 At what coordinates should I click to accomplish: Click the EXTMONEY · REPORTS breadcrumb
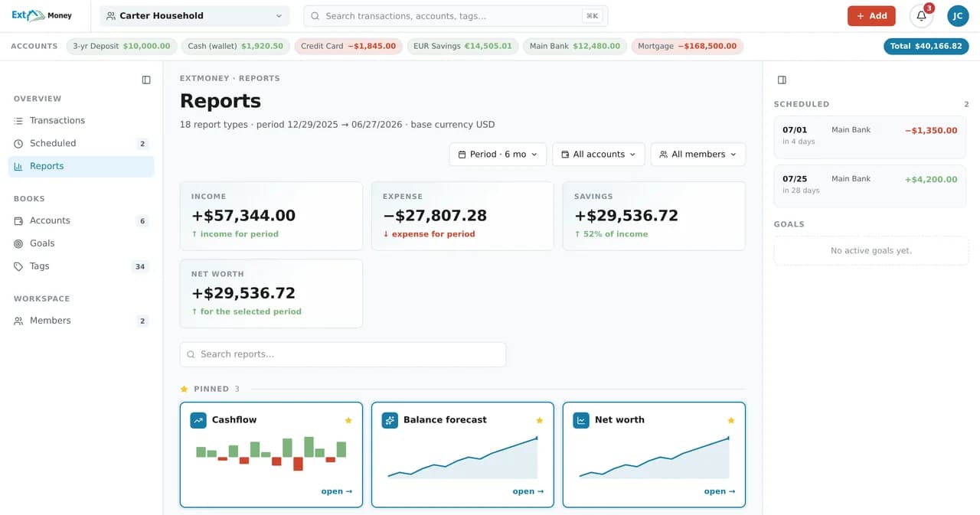tap(230, 78)
